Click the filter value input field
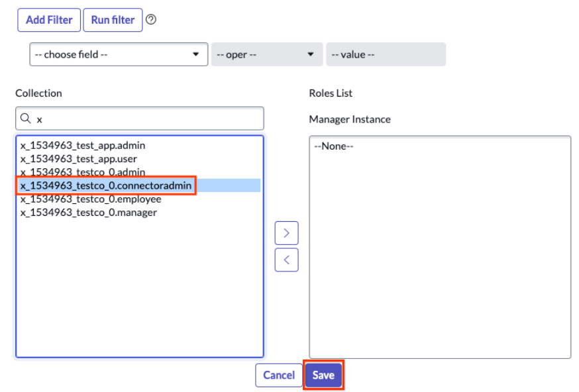The height and width of the screenshot is (392, 579). click(x=386, y=54)
